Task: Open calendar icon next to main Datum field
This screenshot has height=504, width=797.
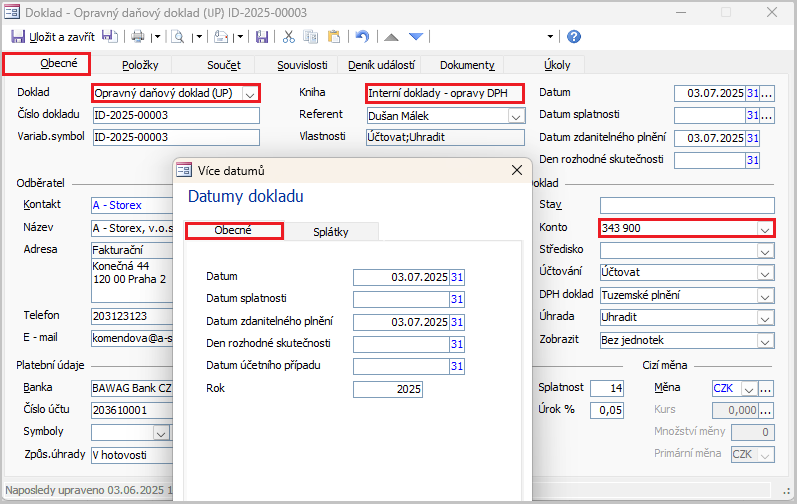Action: (752, 93)
